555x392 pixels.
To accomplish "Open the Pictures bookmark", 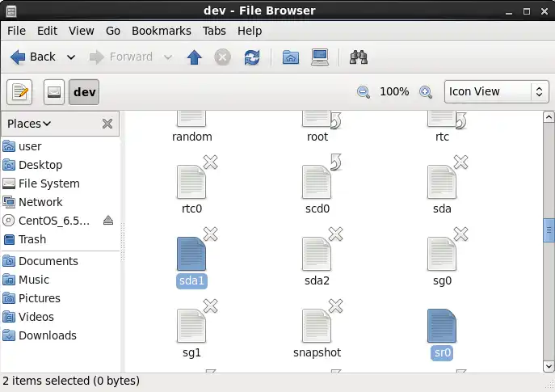I will 60,298.
